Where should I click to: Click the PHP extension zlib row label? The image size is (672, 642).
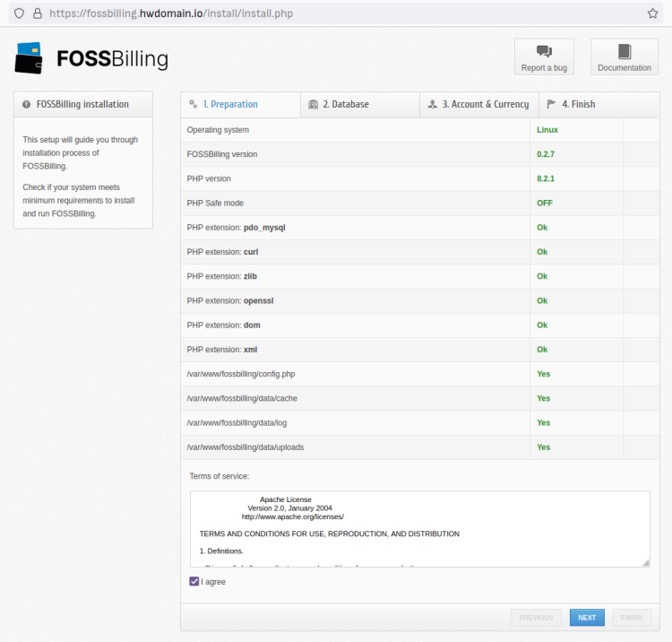222,276
